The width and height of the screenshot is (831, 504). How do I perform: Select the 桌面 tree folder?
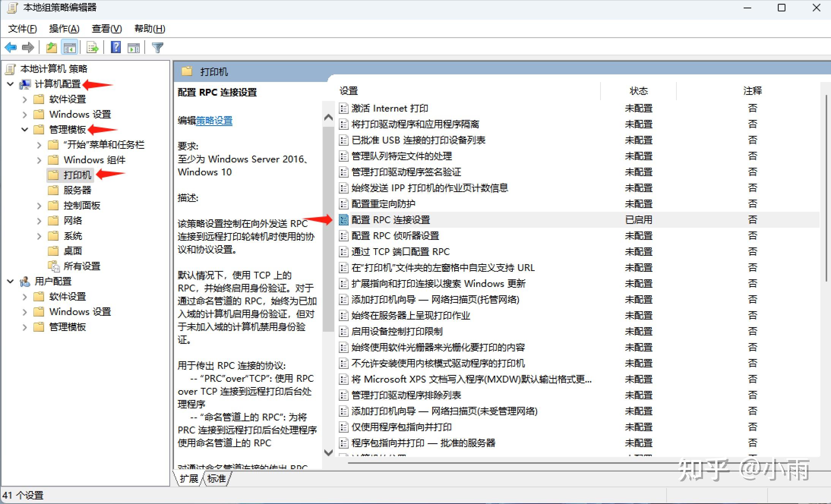[73, 251]
